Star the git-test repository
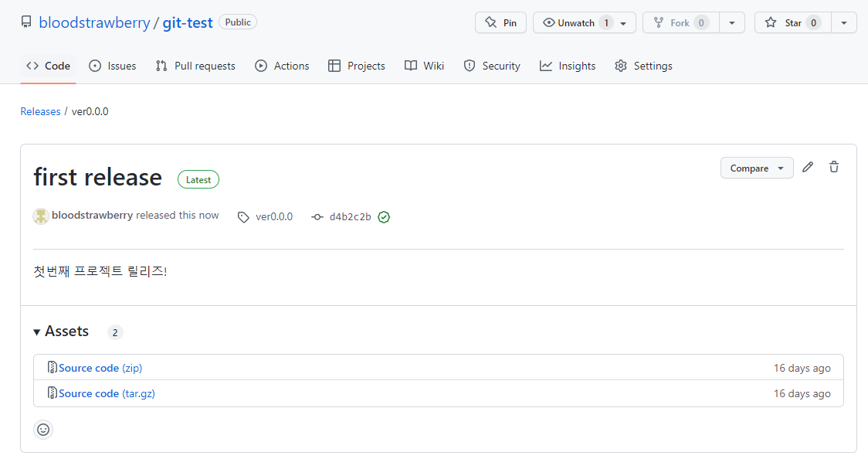 [793, 22]
